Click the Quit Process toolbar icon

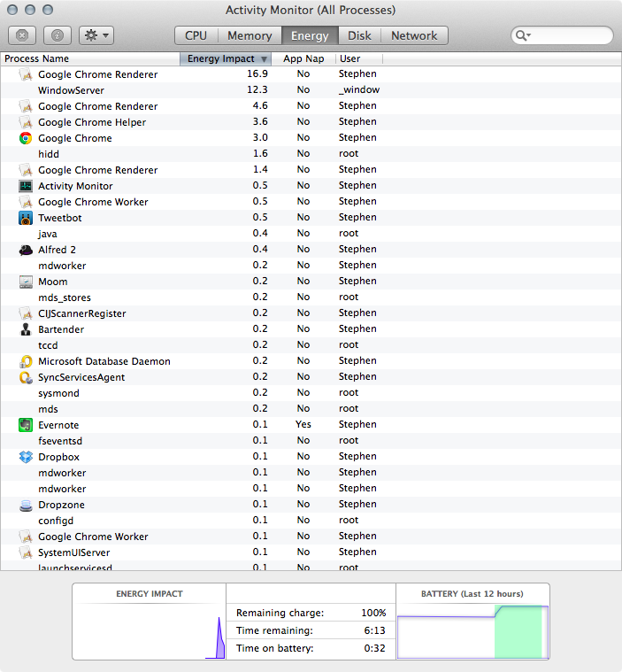[22, 35]
